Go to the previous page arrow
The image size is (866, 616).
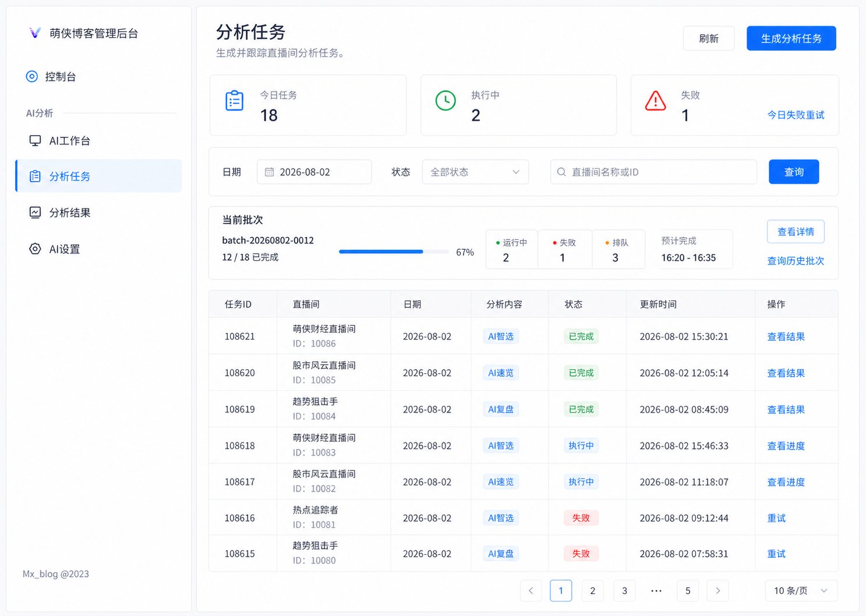click(531, 590)
